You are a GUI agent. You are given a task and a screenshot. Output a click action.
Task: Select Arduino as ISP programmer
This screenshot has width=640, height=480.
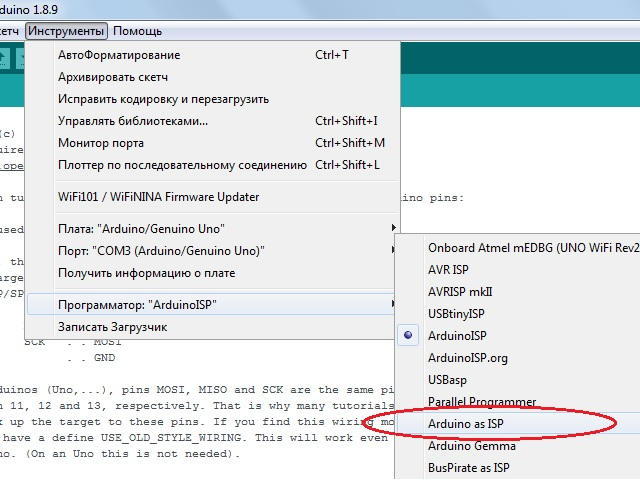click(x=519, y=424)
